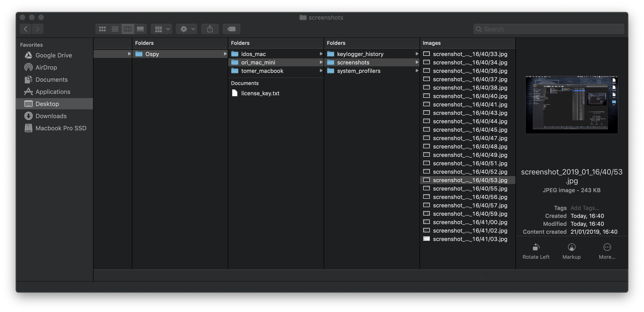Switch to list view mode

coord(115,29)
